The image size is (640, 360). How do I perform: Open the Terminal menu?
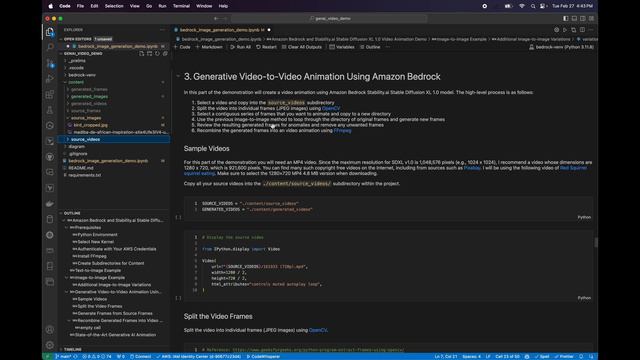(x=181, y=6)
